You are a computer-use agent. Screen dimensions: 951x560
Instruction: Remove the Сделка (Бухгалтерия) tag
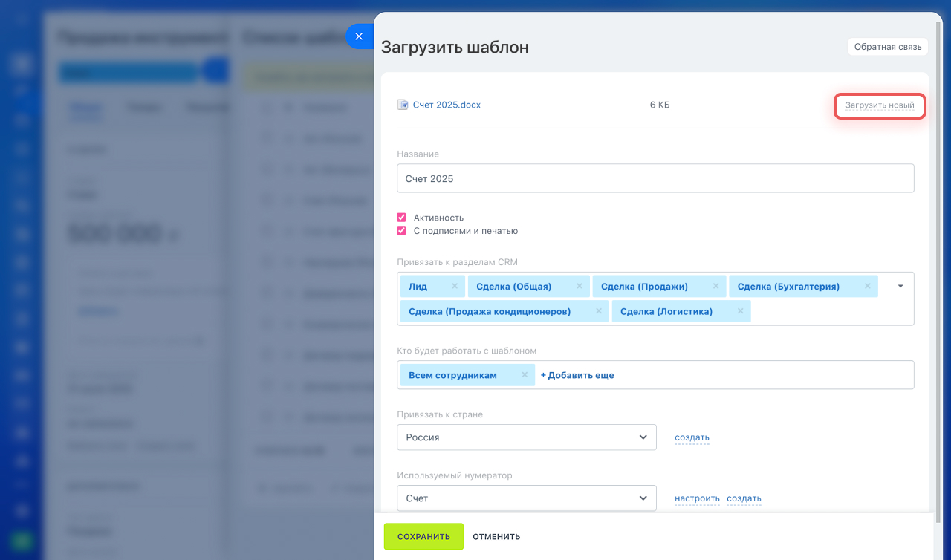point(867,287)
